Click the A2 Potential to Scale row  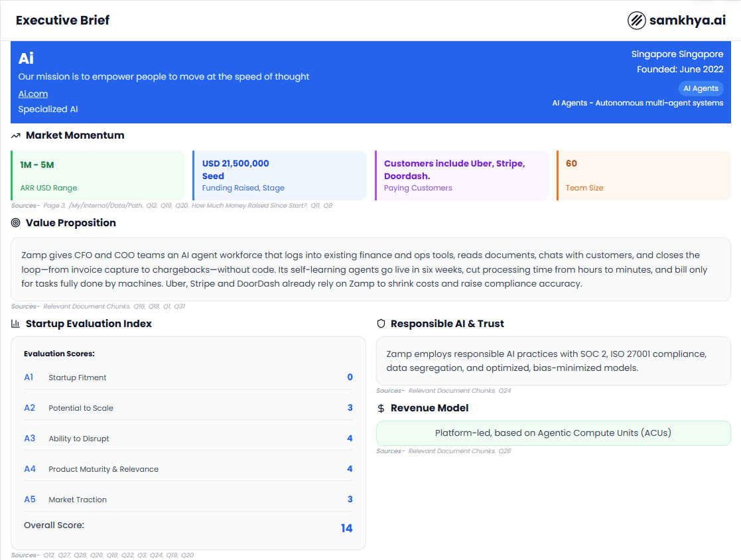(x=188, y=408)
